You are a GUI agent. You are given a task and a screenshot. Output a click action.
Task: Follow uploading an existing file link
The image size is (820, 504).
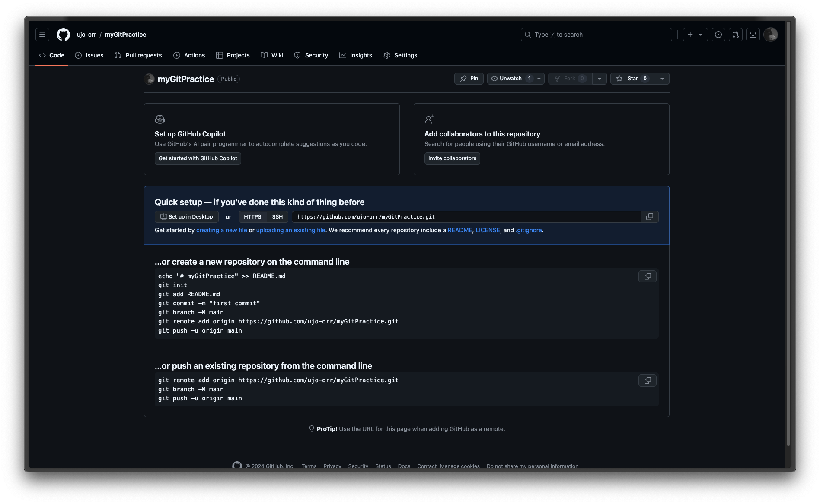tap(291, 230)
